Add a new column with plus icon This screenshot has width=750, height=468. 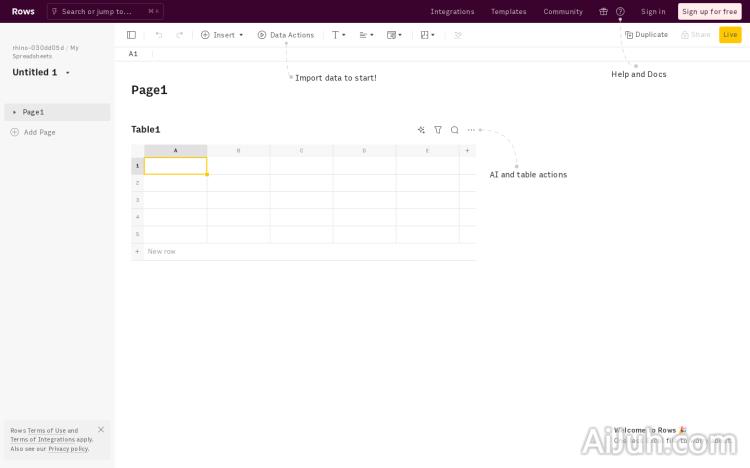pos(467,151)
